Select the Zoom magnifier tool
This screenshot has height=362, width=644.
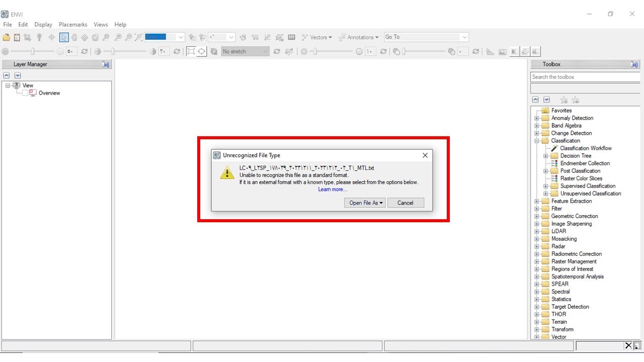pyautogui.click(x=106, y=37)
